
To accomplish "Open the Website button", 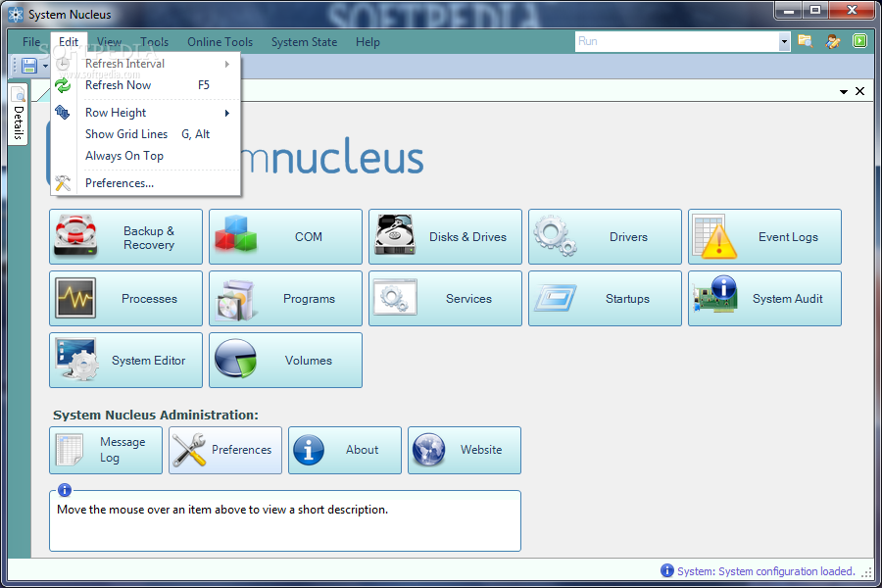I will tap(465, 450).
